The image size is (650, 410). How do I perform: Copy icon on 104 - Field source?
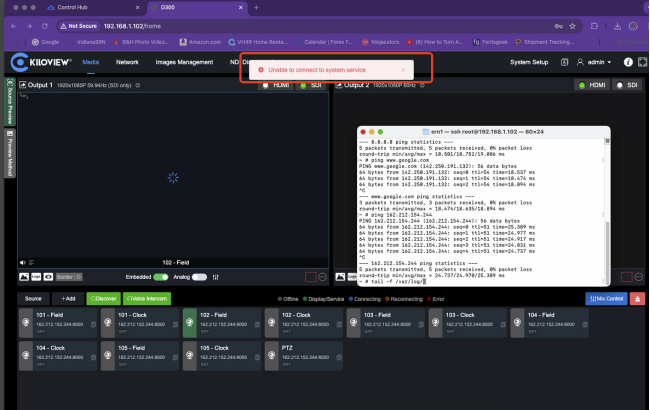[x=585, y=325]
